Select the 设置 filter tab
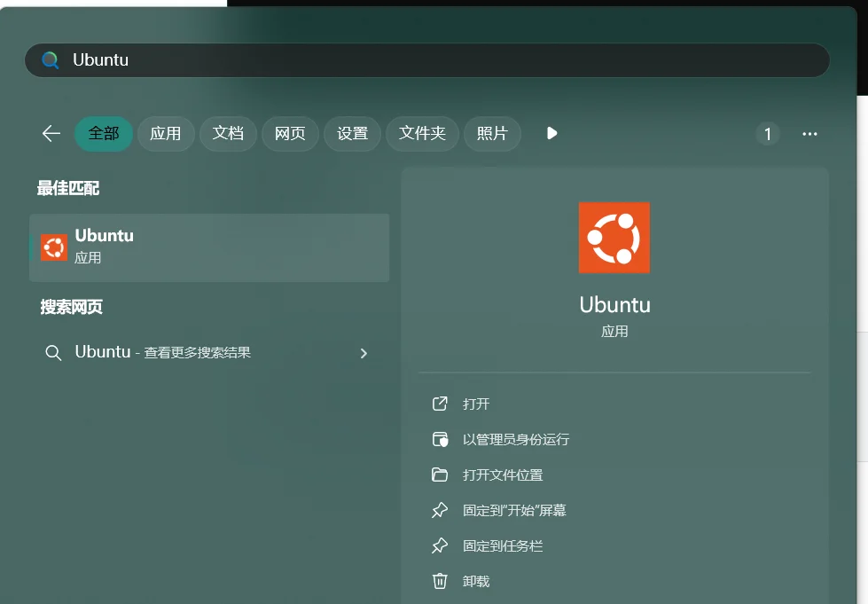 click(352, 133)
